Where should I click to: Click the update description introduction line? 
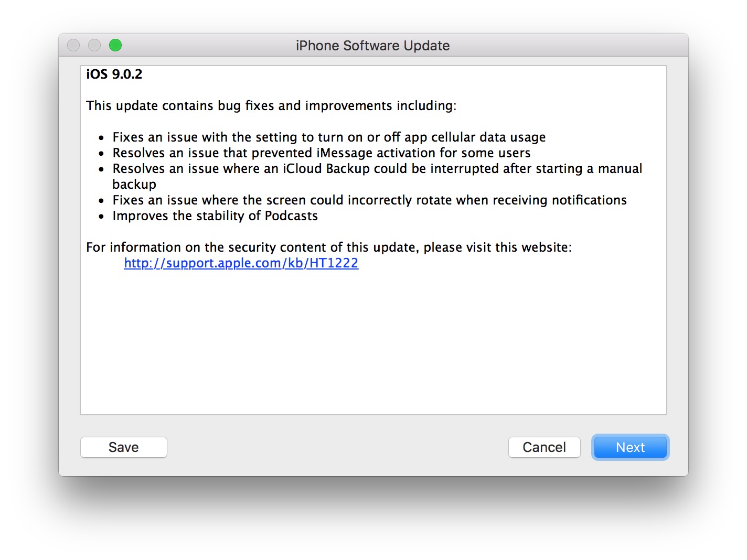coord(271,105)
